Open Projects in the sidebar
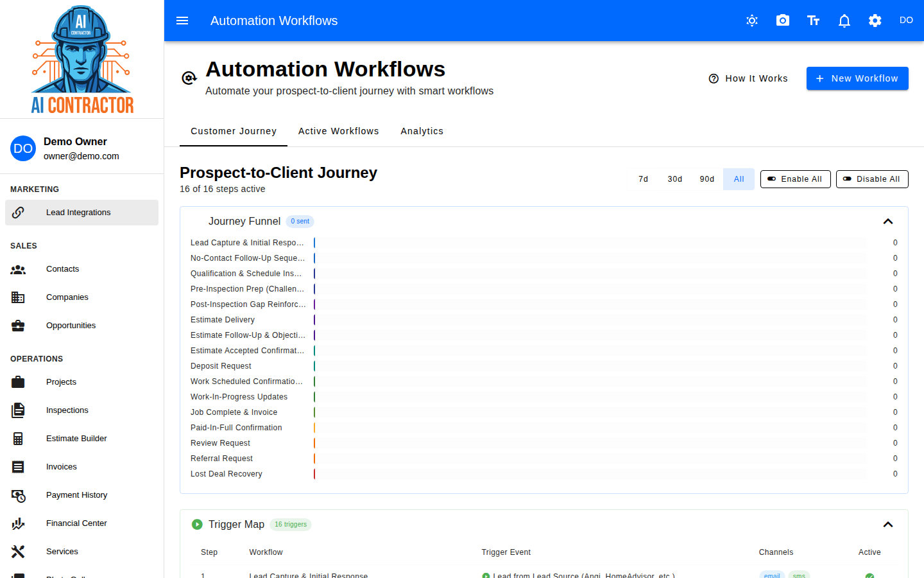Screen dimensions: 924x578 coord(81,382)
